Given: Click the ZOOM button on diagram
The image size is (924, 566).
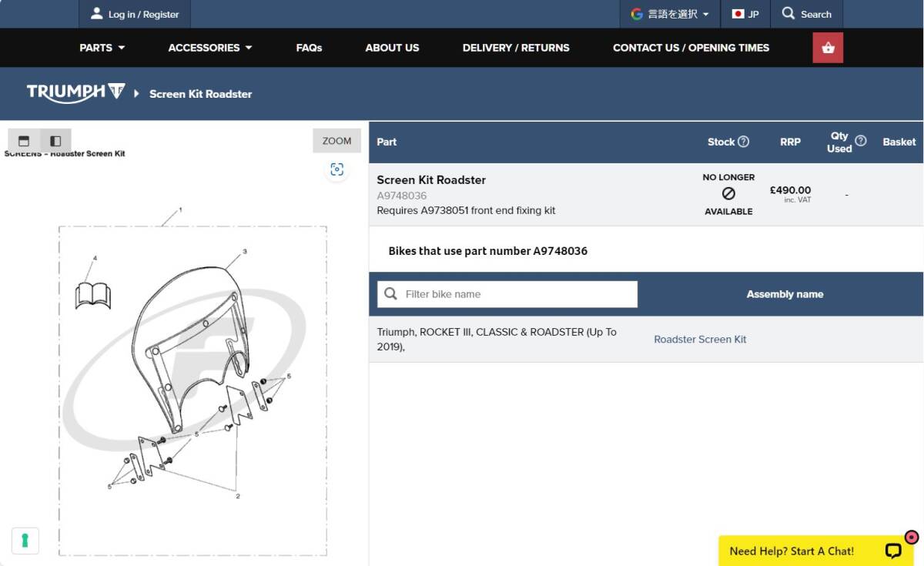Looking at the screenshot, I should 336,141.
